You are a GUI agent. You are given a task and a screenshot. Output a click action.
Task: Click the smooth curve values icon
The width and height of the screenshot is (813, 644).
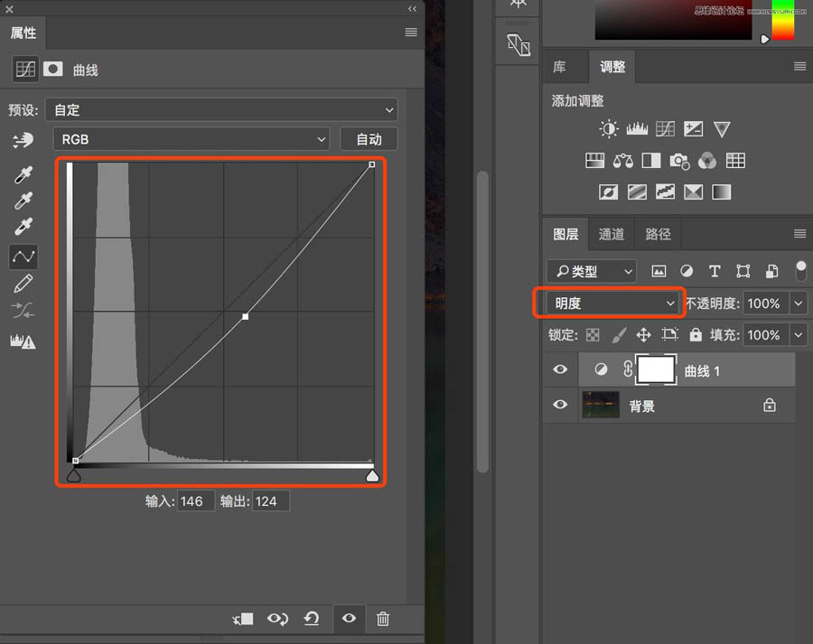pyautogui.click(x=23, y=311)
